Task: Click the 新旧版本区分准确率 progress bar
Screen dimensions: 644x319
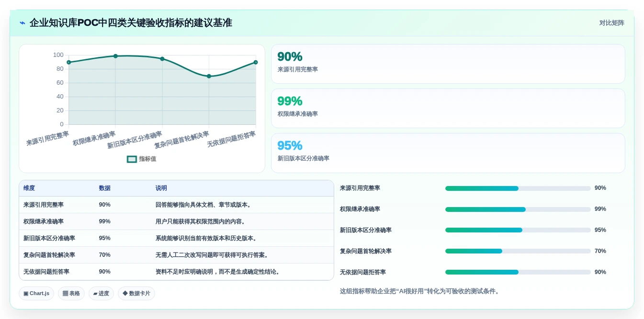Action: (518, 230)
